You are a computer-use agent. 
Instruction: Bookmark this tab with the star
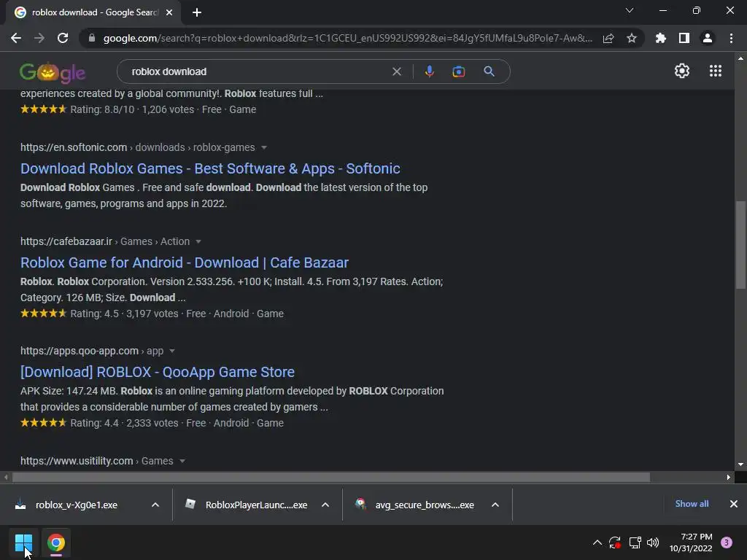click(632, 38)
